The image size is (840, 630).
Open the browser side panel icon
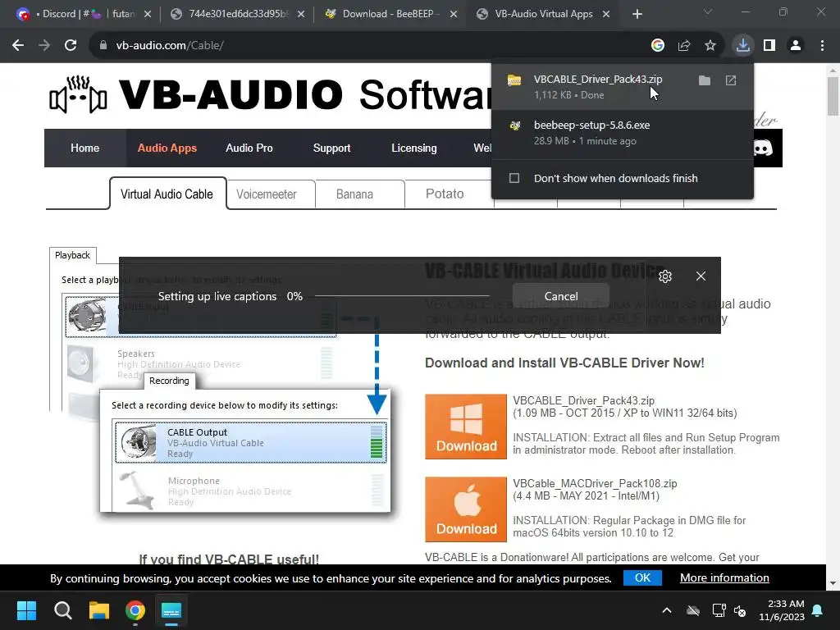click(x=769, y=46)
